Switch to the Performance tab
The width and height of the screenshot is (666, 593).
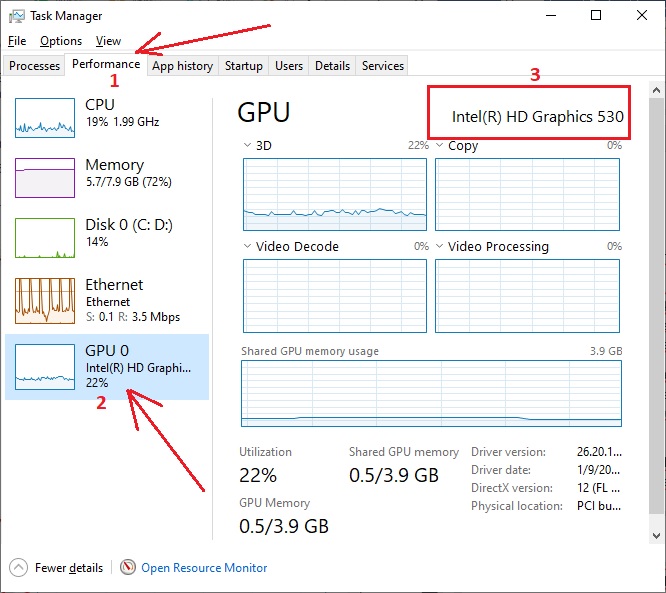tap(106, 64)
